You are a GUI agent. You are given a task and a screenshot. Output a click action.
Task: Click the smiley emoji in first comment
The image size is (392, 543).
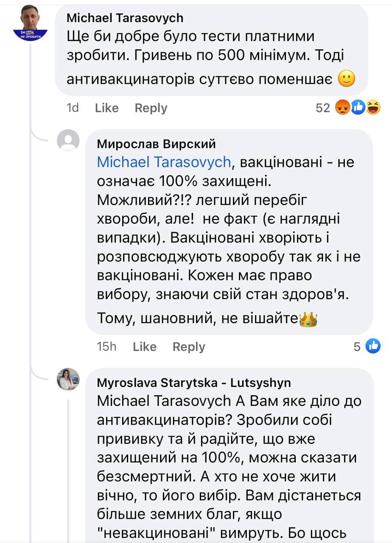tap(347, 80)
